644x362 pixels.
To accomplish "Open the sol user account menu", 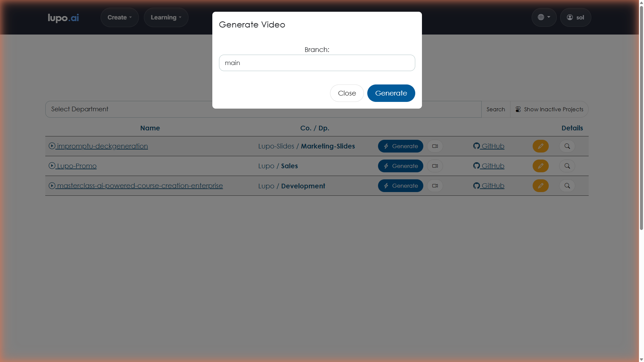I will pos(576,17).
